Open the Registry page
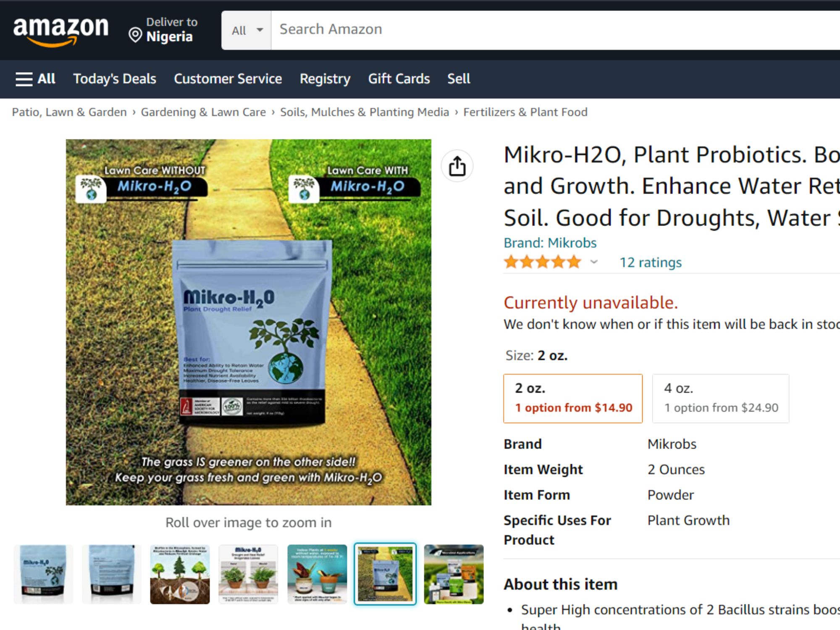This screenshot has width=840, height=630. click(x=325, y=79)
